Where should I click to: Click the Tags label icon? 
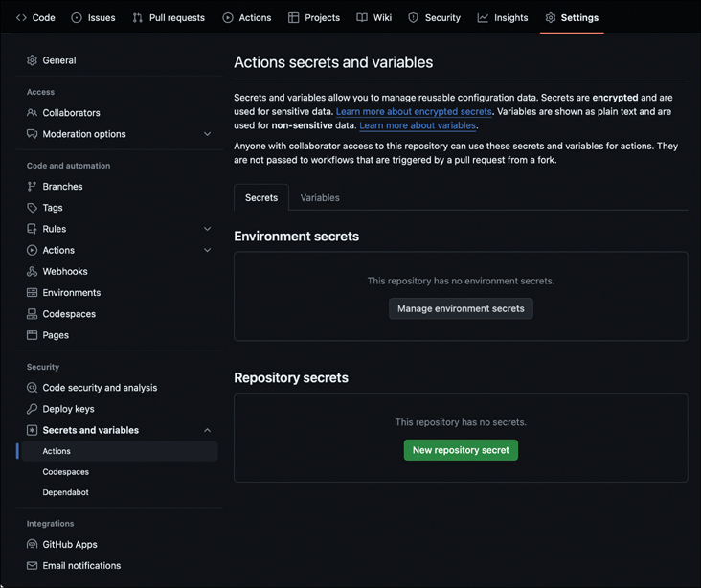[32, 208]
